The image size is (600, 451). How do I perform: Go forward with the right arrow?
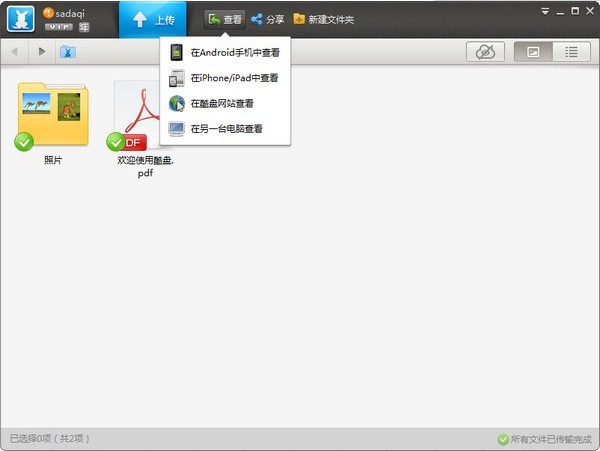click(x=41, y=51)
